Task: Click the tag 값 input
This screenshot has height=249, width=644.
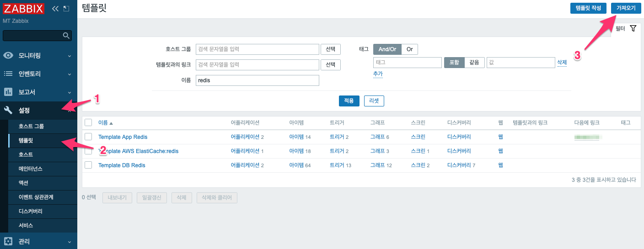Action: point(521,63)
